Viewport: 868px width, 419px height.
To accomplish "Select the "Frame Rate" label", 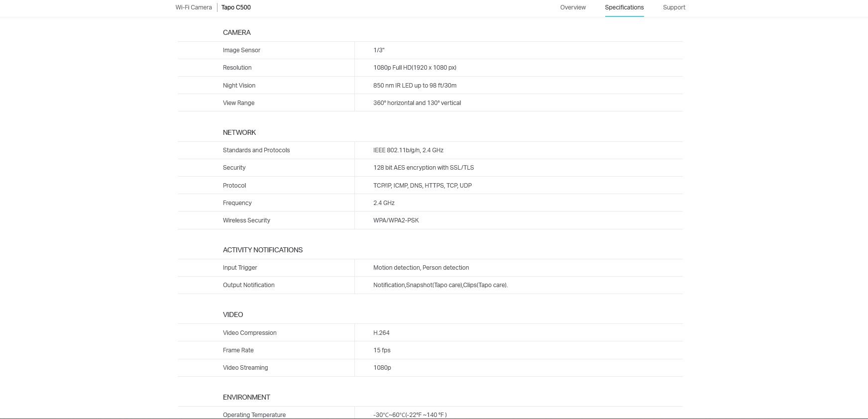I will point(238,350).
